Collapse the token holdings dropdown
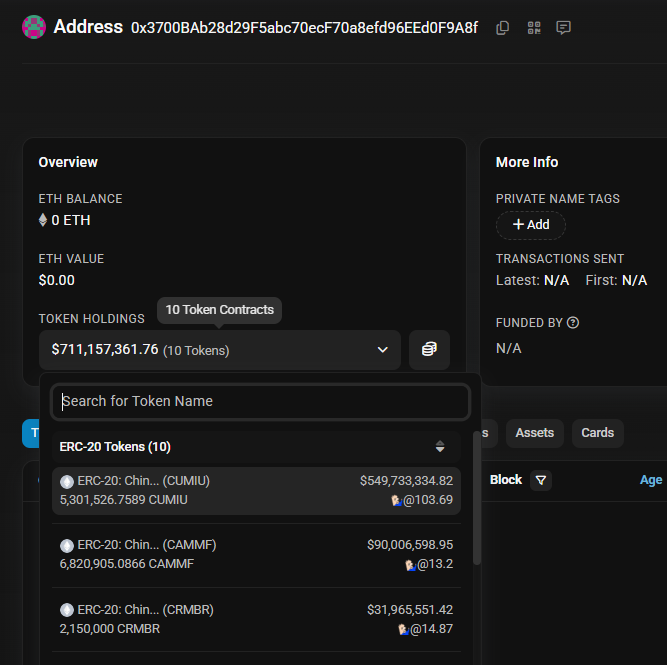667x665 pixels. tap(219, 350)
